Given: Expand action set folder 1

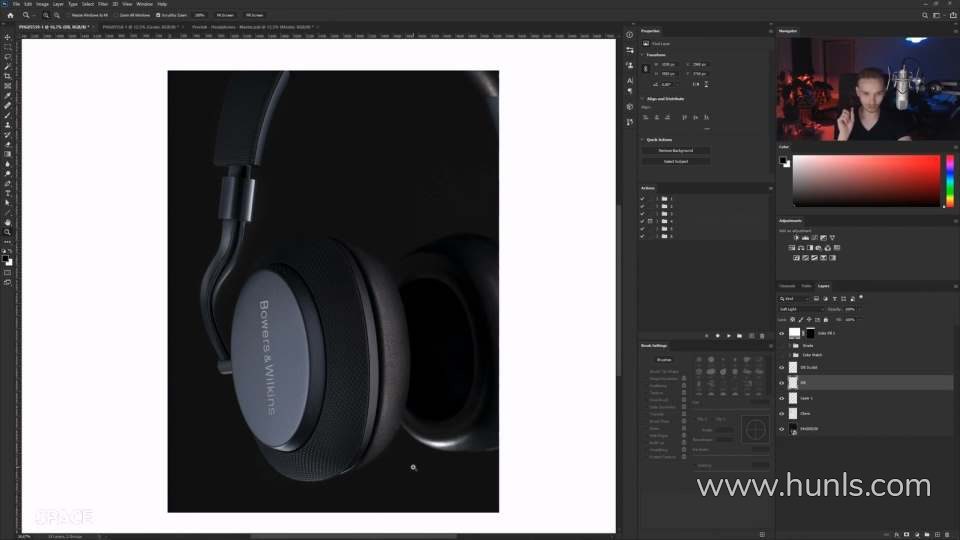Looking at the screenshot, I should tap(657, 198).
